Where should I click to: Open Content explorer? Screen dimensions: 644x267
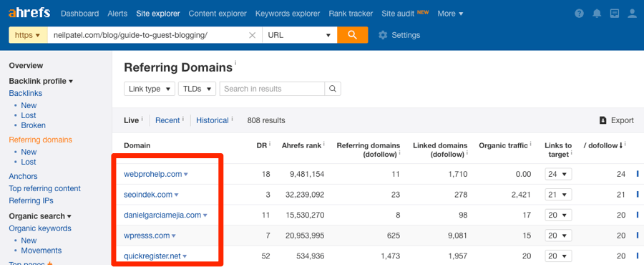(x=218, y=14)
